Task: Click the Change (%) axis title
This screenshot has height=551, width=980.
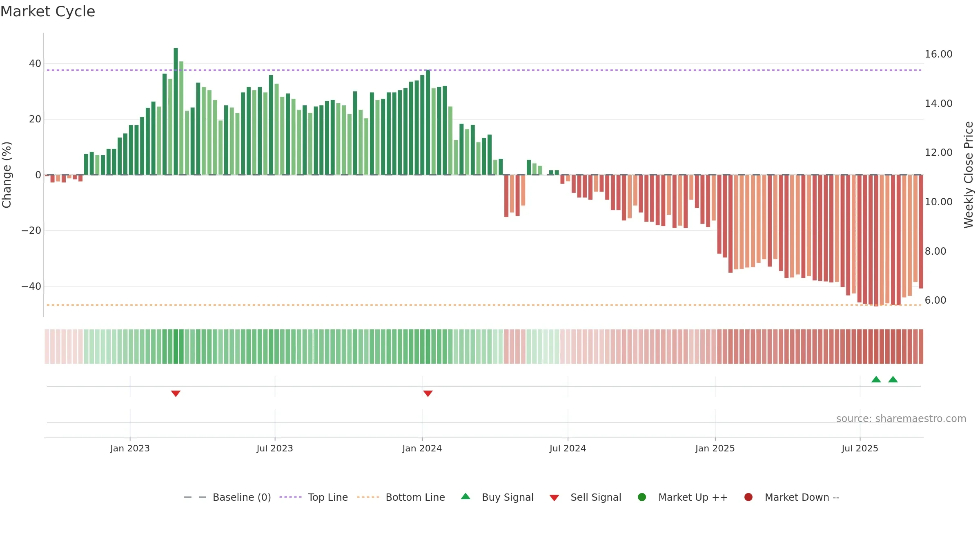Action: [7, 175]
